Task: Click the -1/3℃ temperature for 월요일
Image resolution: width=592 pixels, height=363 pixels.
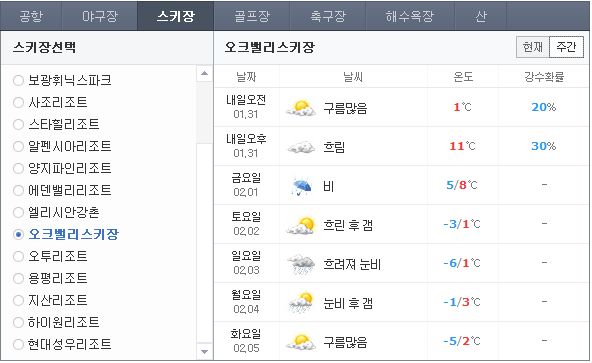Action: tap(462, 302)
